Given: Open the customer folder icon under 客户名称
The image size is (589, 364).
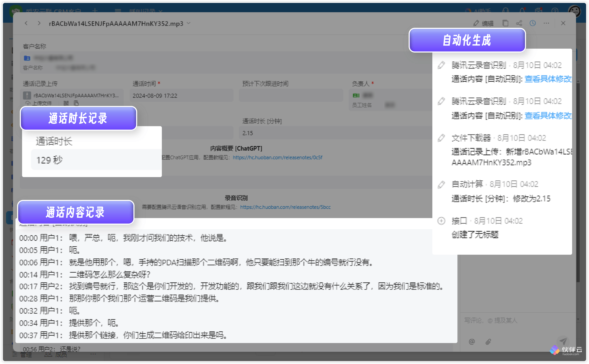Looking at the screenshot, I should coord(27,58).
